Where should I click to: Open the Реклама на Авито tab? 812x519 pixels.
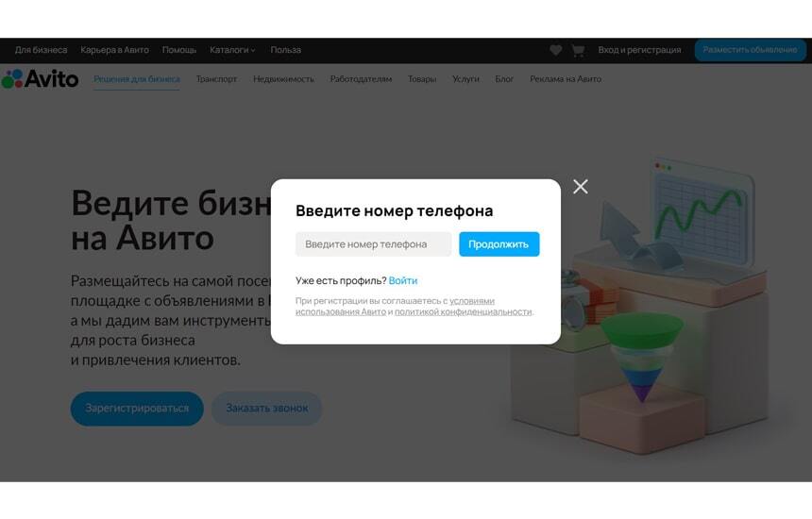click(566, 79)
